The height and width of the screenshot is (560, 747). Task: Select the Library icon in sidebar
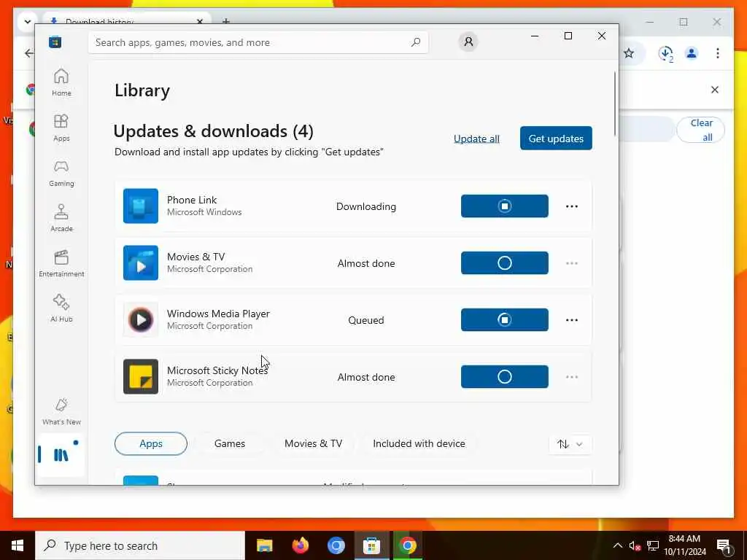point(61,455)
